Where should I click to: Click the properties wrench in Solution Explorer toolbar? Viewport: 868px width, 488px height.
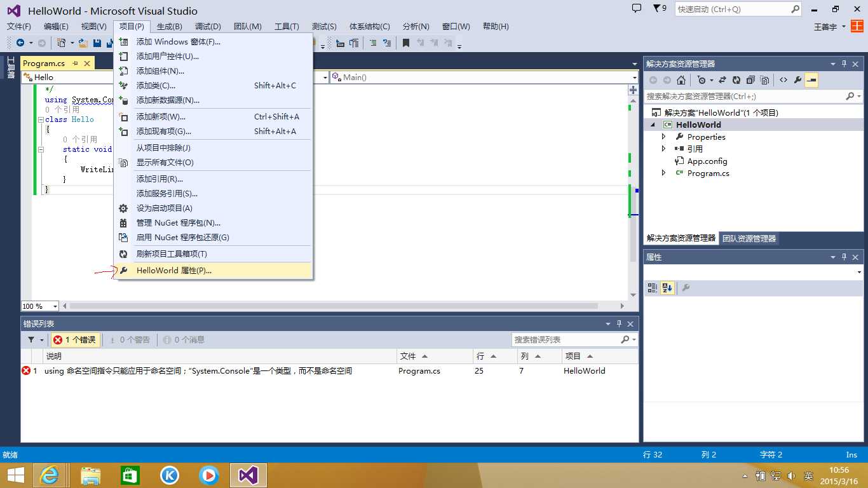pos(797,80)
